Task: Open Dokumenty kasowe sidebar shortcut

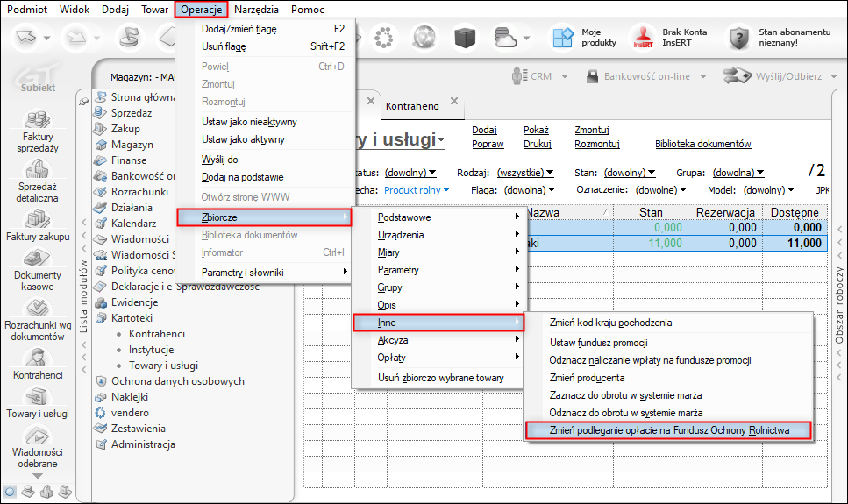Action: [x=38, y=270]
